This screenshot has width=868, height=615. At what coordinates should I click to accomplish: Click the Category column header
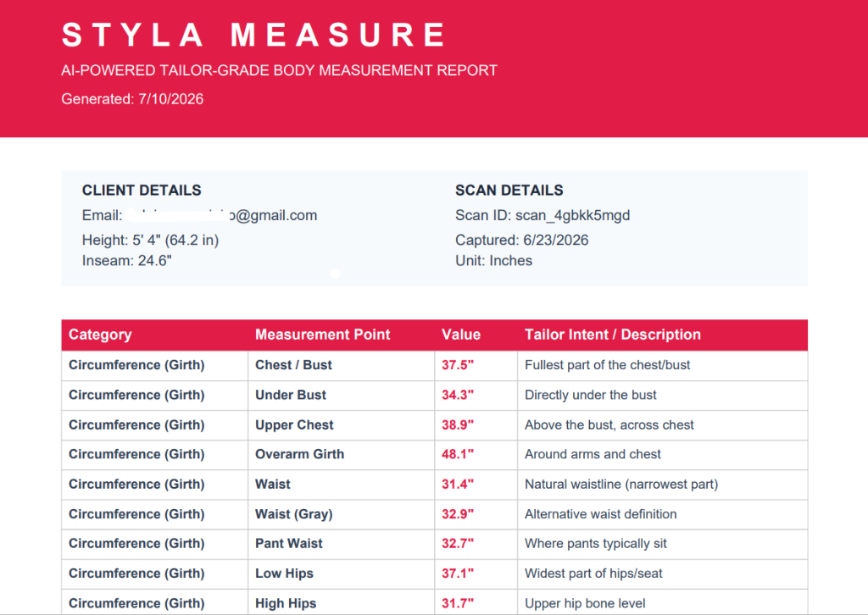tap(100, 335)
